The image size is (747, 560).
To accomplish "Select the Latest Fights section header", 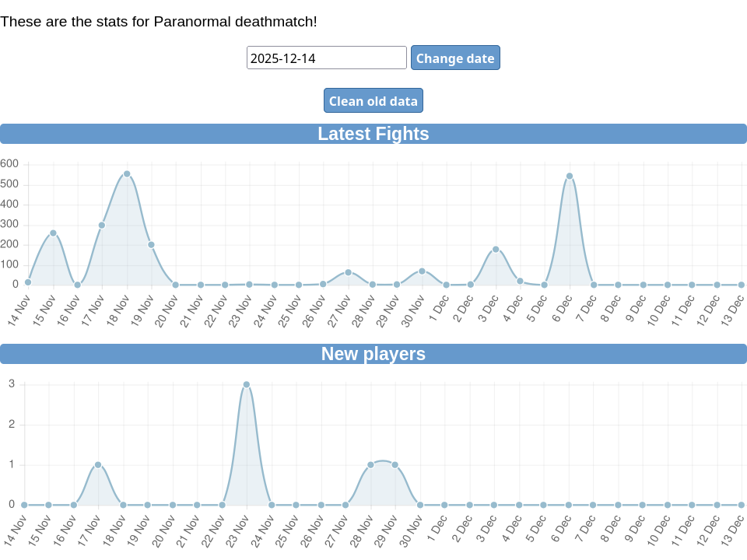I will pyautogui.click(x=373, y=134).
